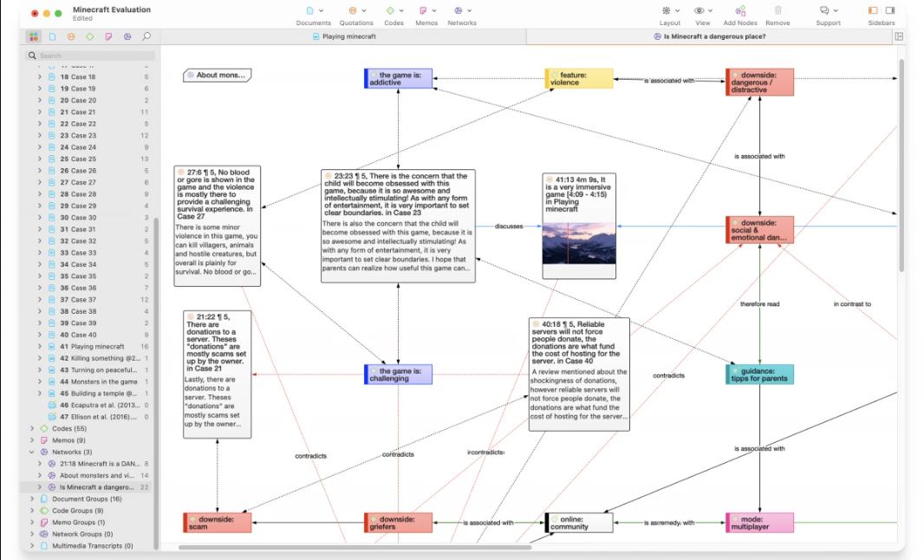
Task: Select the 'online: community' code node
Action: click(579, 523)
